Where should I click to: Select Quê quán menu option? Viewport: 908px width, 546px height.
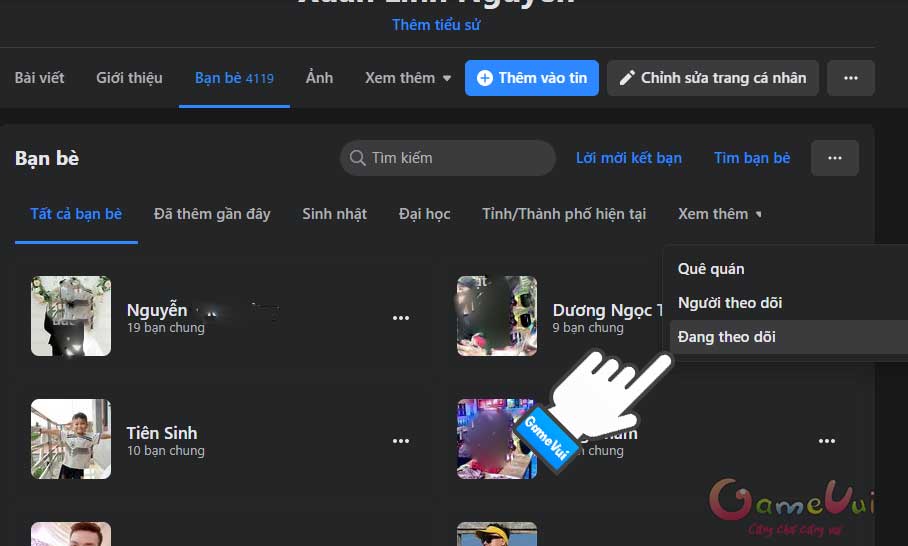tap(710, 269)
